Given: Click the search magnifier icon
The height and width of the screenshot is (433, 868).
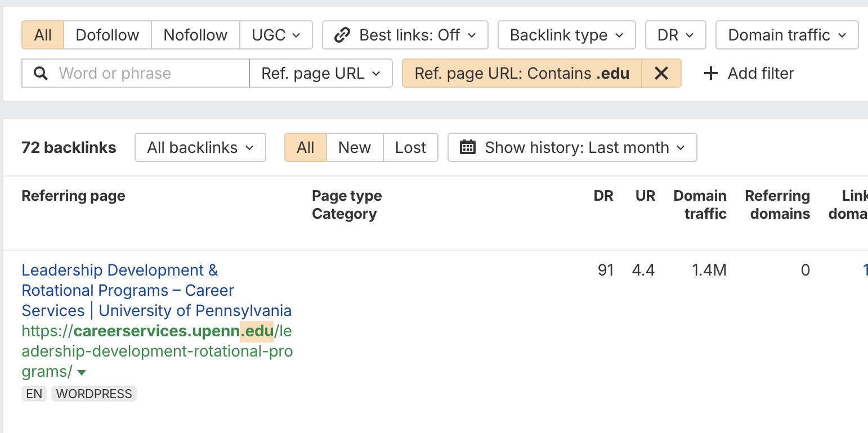Looking at the screenshot, I should [41, 74].
